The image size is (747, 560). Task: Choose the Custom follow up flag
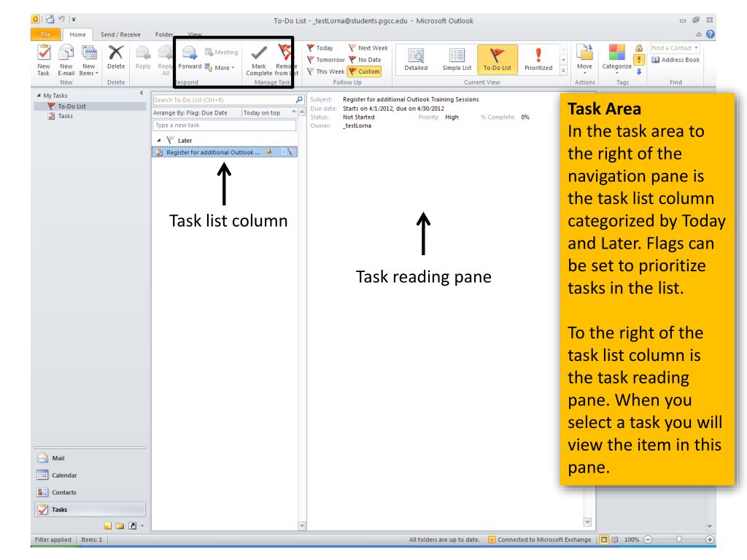[x=365, y=71]
